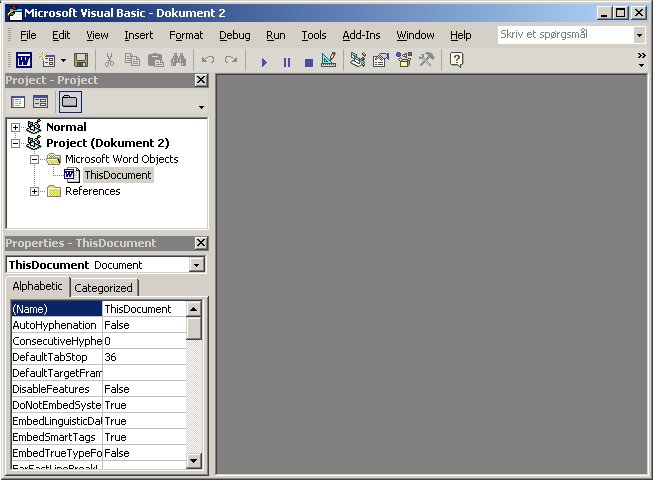Expand the Normal project node
653x480 pixels.
[15, 127]
